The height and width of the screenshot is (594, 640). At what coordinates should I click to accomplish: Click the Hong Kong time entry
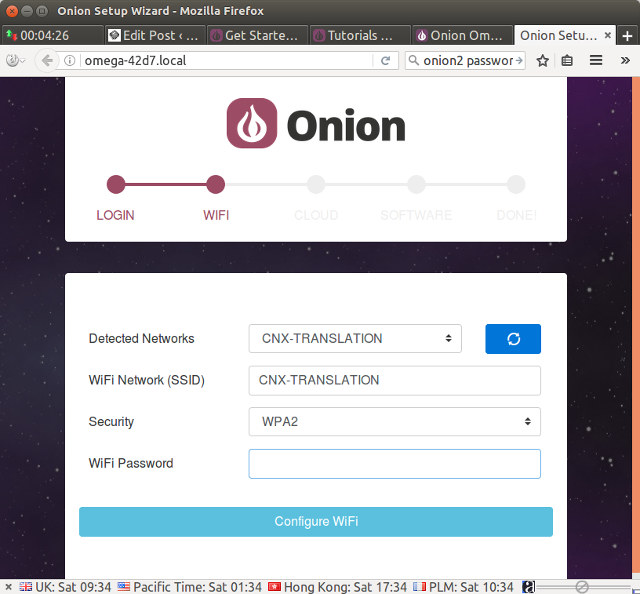pyautogui.click(x=337, y=587)
